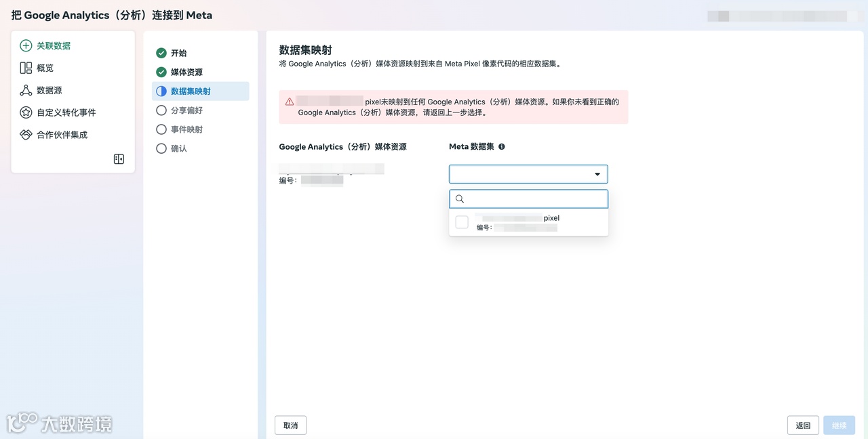The width and height of the screenshot is (868, 439).
Task: Click the 取消 button
Action: click(x=291, y=425)
